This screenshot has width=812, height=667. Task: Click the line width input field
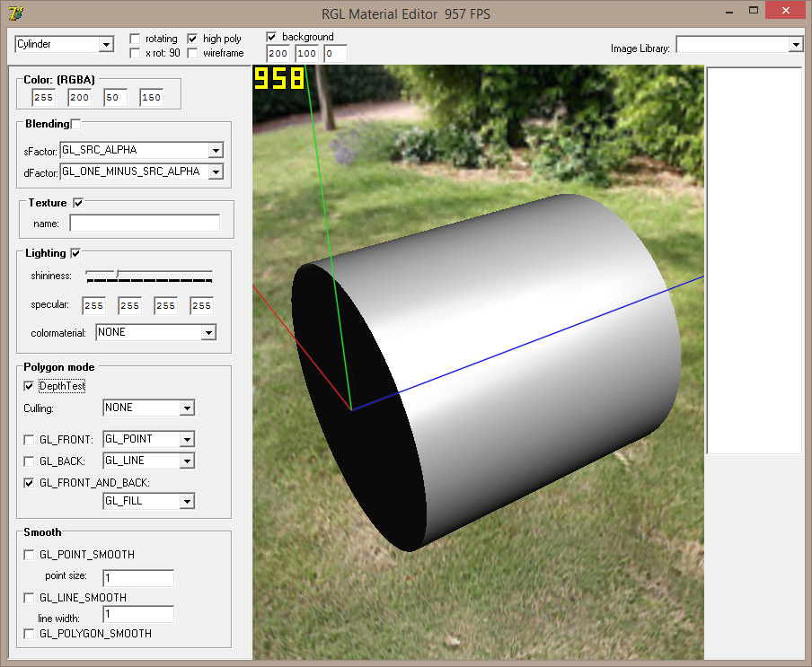pyautogui.click(x=138, y=615)
